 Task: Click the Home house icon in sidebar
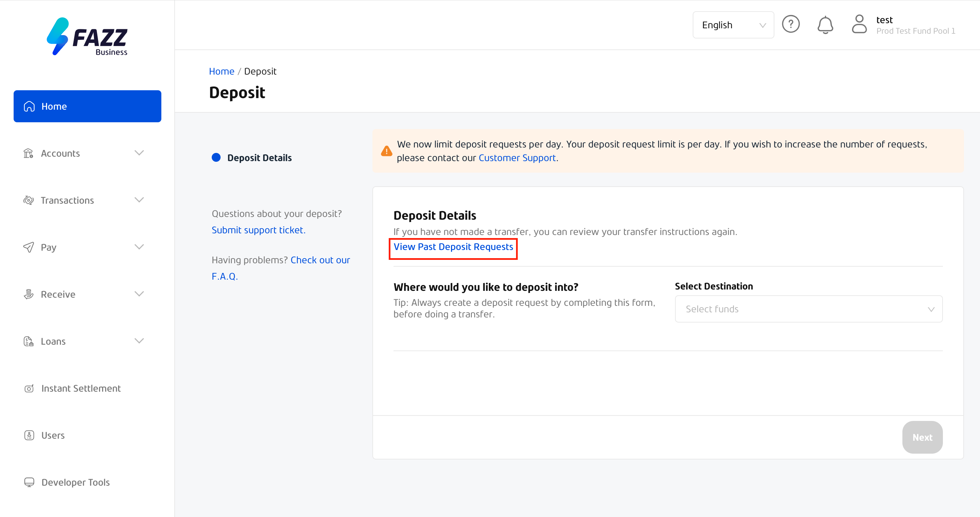click(x=29, y=106)
